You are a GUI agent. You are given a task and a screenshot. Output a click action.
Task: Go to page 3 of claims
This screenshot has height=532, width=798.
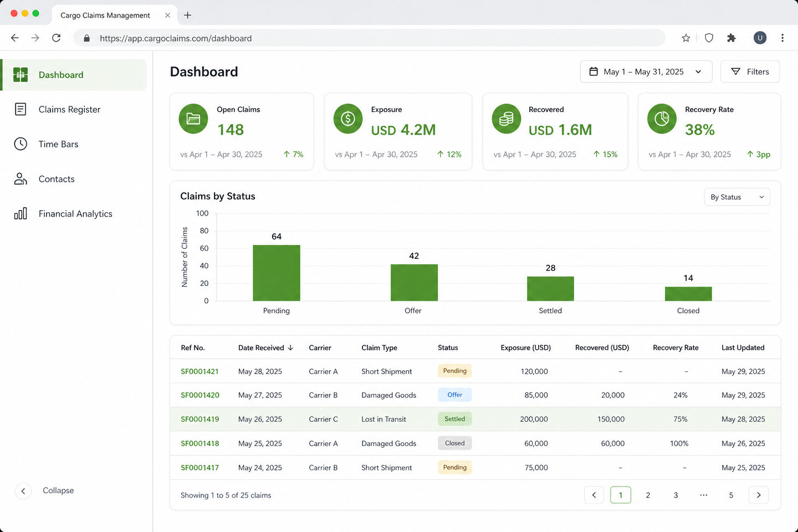pyautogui.click(x=676, y=495)
